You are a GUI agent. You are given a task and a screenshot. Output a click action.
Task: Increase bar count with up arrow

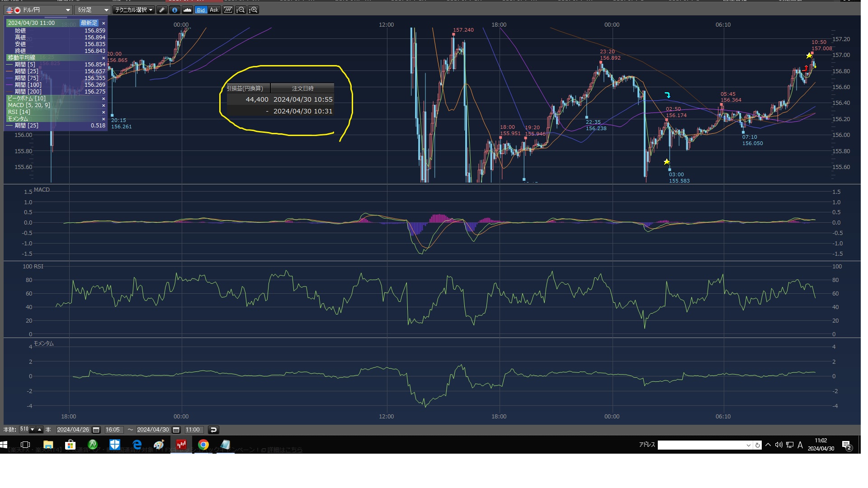(x=40, y=430)
